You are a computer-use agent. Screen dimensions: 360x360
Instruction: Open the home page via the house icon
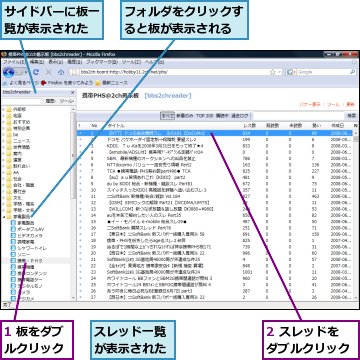click(61, 72)
